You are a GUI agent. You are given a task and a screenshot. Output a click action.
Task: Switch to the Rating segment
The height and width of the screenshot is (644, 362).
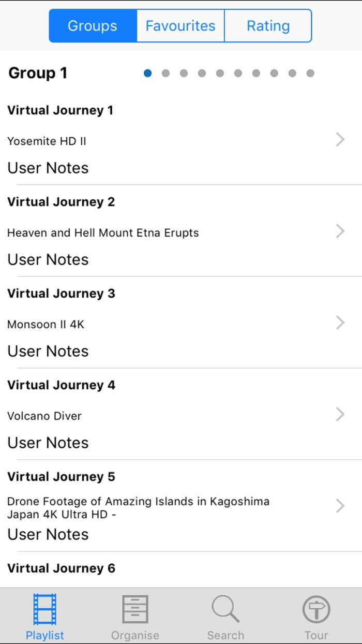pos(268,25)
